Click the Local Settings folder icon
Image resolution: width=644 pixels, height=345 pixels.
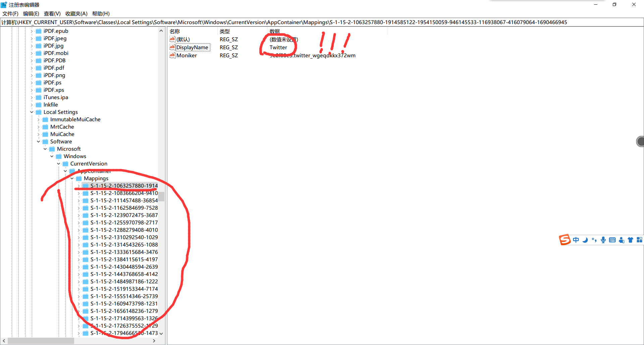click(39, 112)
